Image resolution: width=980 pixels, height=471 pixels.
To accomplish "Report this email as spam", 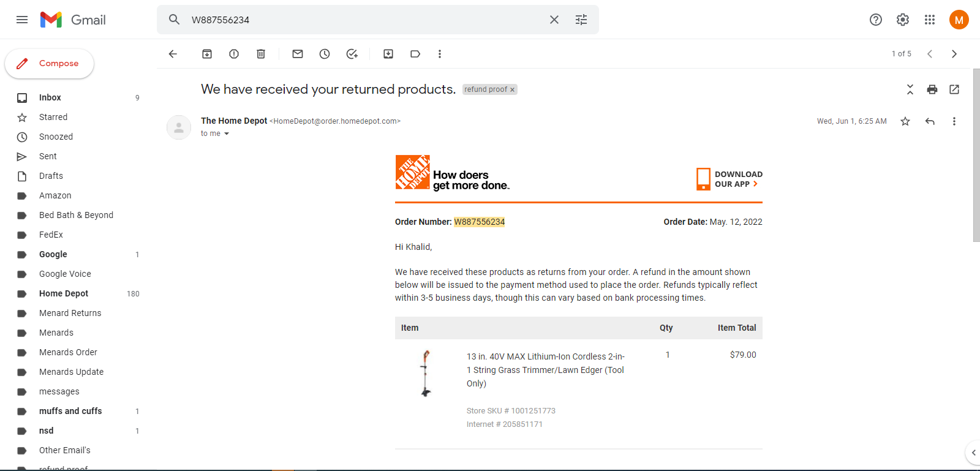I will (234, 54).
